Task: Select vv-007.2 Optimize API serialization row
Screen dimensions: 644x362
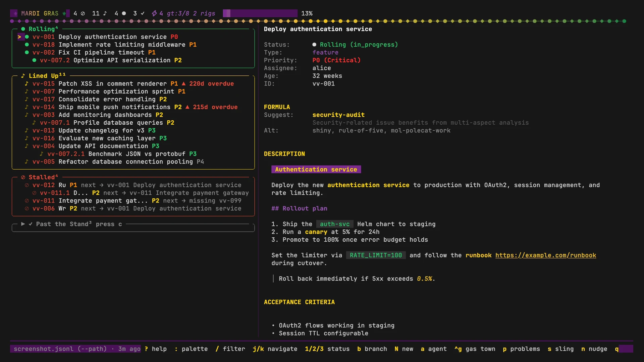Action: (x=133, y=60)
